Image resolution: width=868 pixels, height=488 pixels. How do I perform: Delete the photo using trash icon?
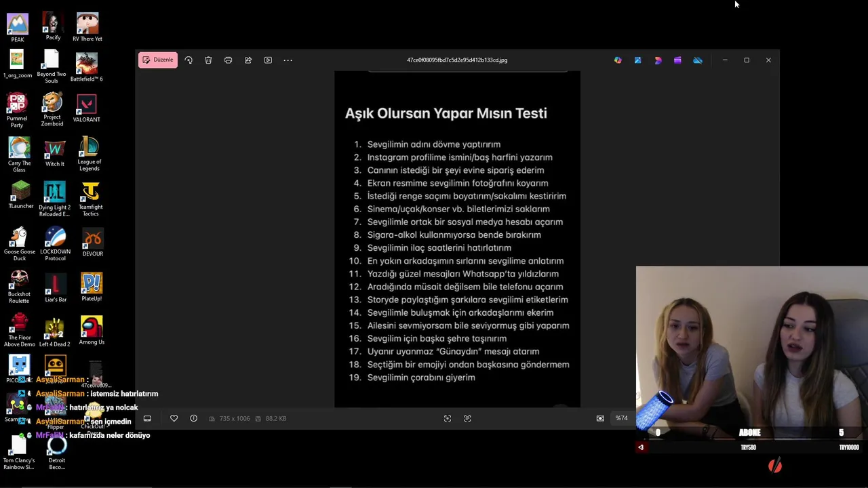coord(208,60)
